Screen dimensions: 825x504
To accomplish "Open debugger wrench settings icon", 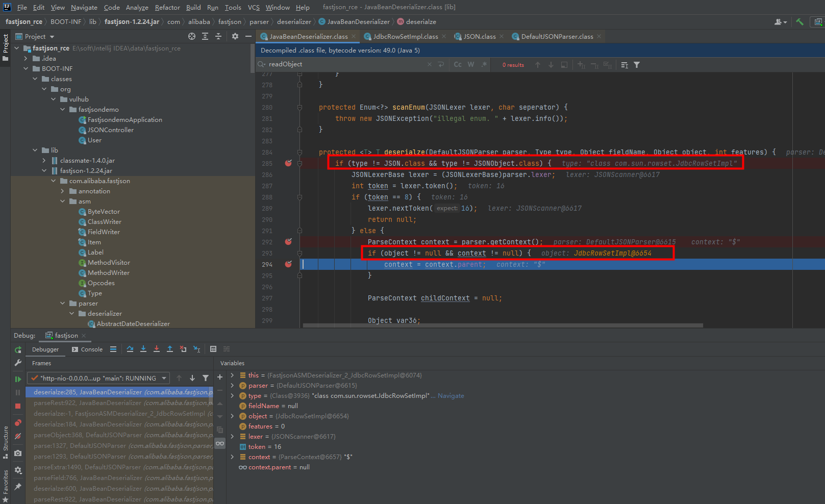I will [18, 363].
